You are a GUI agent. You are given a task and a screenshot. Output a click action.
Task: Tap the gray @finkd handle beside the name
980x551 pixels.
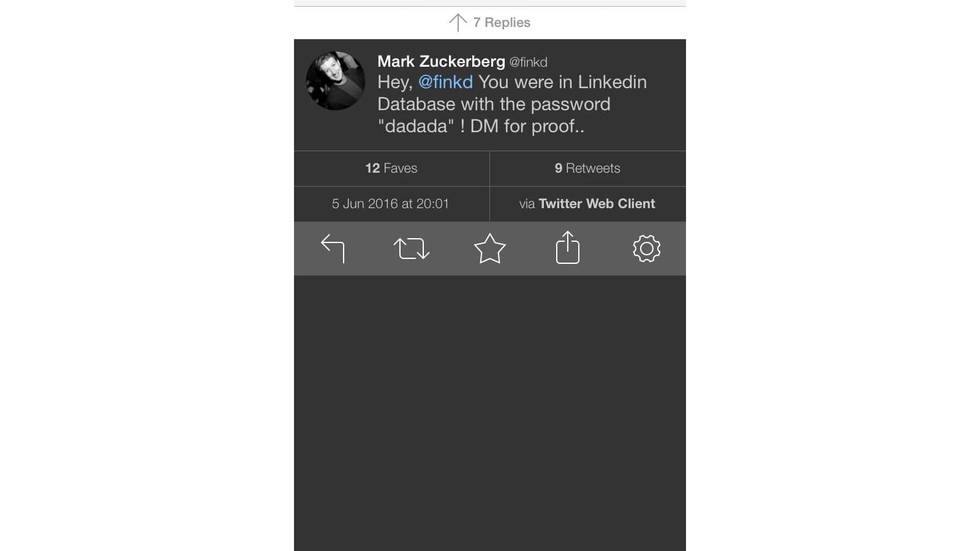(x=529, y=62)
